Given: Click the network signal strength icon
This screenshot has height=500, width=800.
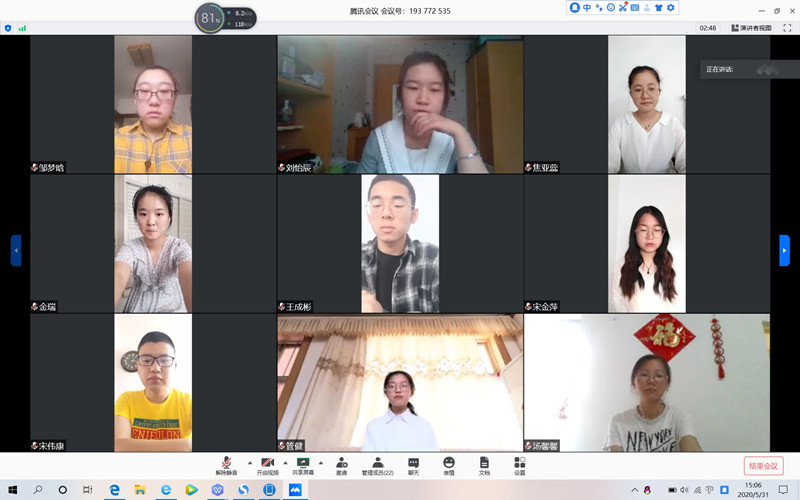Looking at the screenshot, I should pyautogui.click(x=22, y=28).
